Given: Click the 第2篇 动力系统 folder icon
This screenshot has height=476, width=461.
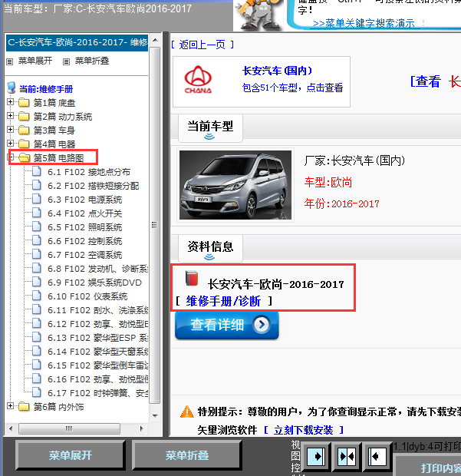Looking at the screenshot, I should pyautogui.click(x=24, y=116).
